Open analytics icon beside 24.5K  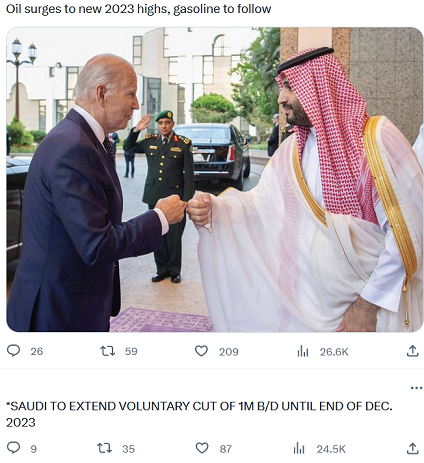(299, 449)
